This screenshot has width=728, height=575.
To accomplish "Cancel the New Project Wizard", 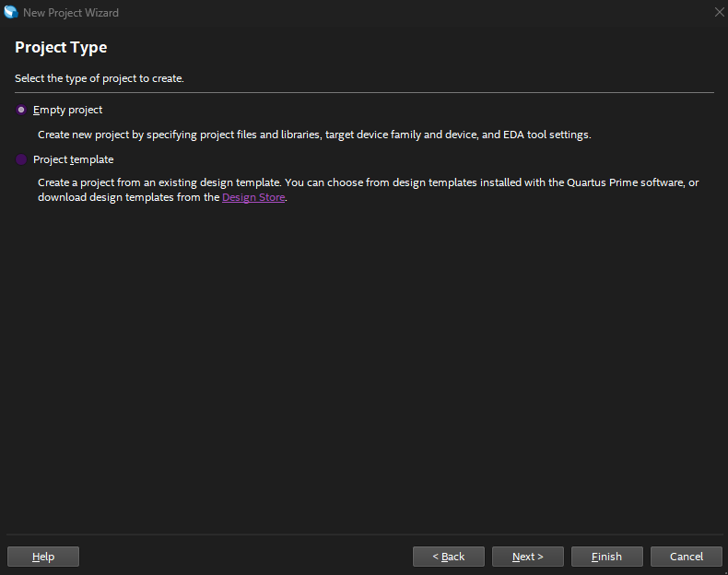I will pyautogui.click(x=687, y=557).
